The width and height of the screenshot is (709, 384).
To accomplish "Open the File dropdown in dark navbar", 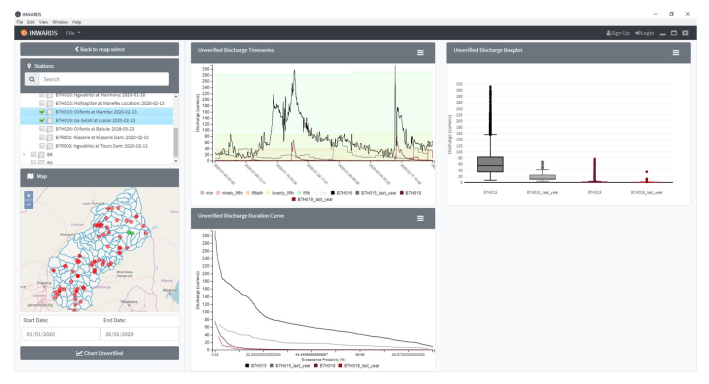I will click(72, 33).
